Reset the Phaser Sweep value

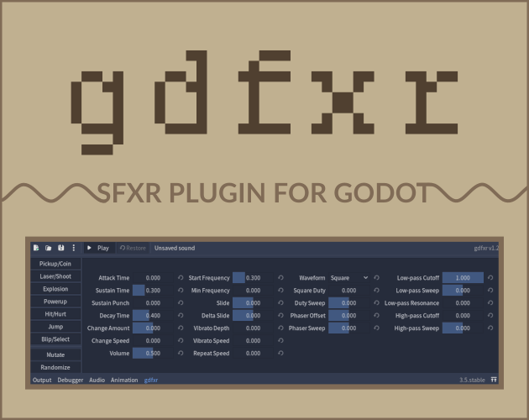[376, 328]
